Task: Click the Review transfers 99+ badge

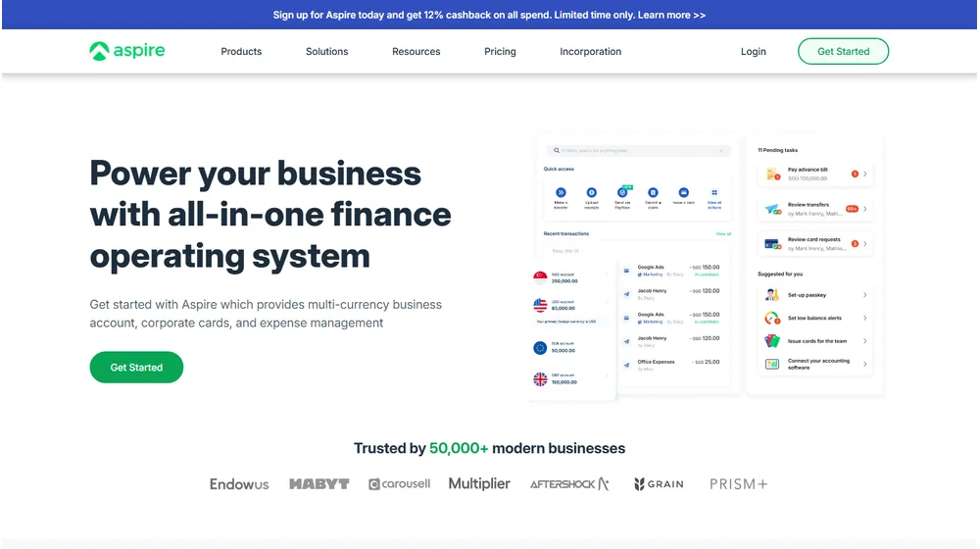Action: click(852, 209)
